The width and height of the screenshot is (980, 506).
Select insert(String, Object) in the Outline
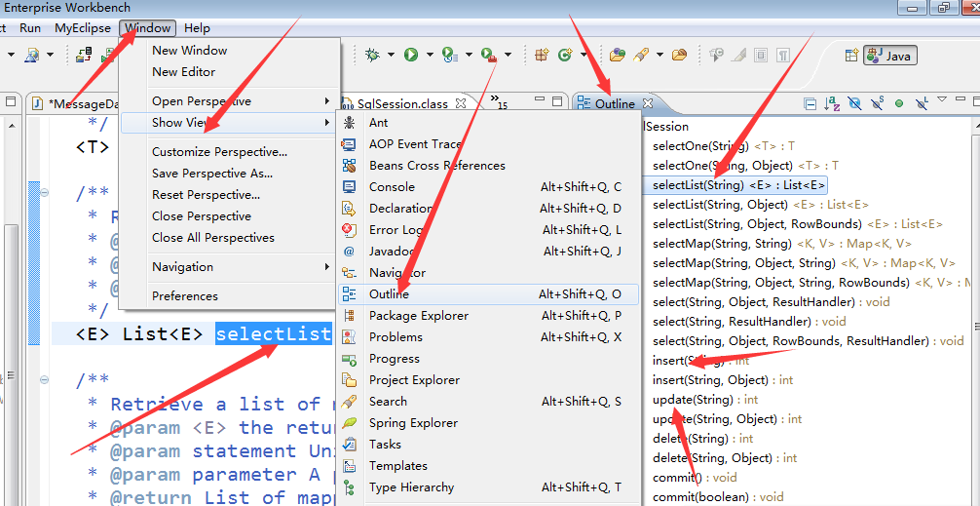(x=723, y=379)
